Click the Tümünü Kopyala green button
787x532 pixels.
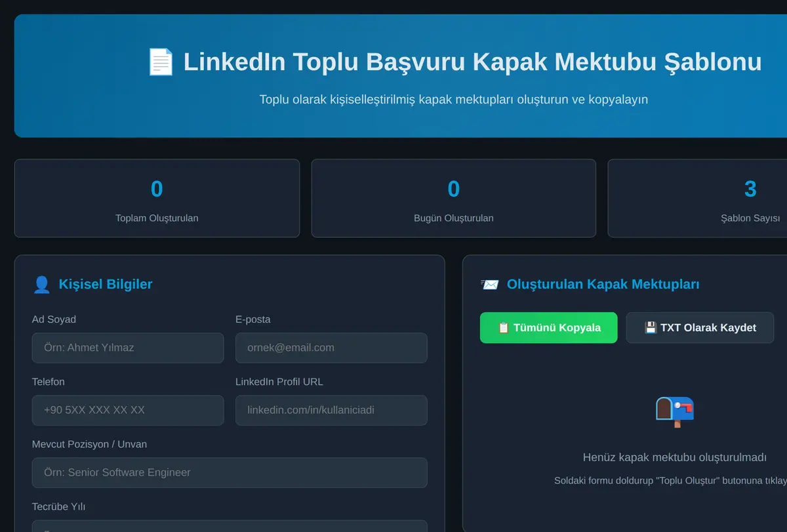pos(548,327)
